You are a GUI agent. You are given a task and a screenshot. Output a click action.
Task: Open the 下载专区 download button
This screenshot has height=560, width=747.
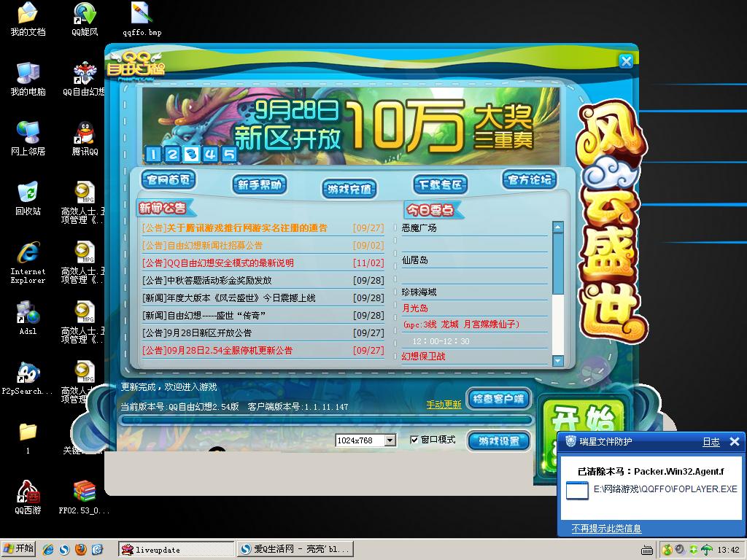pos(440,184)
